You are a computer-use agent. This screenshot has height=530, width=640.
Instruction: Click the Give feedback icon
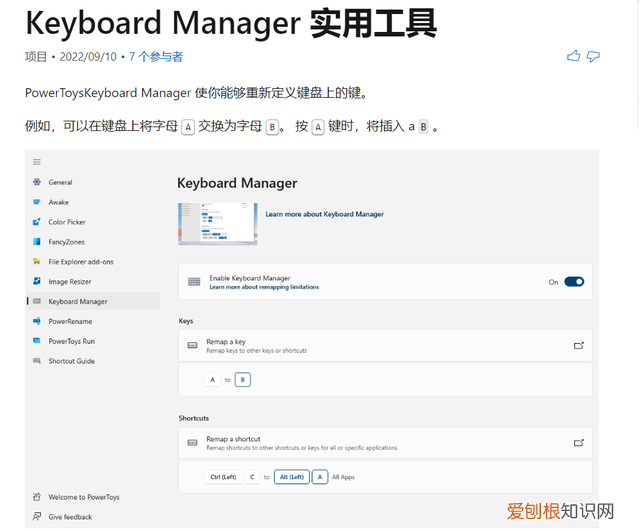coord(37,516)
